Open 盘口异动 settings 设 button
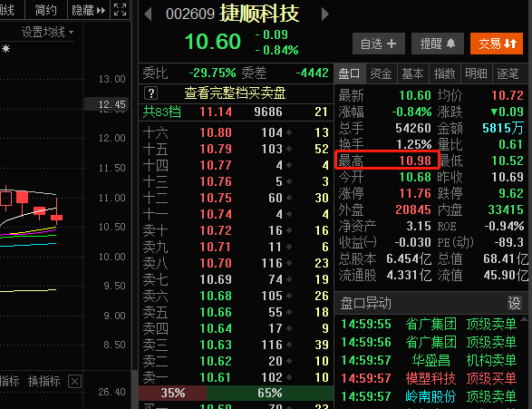Viewport: 532px width, 409px height. (x=515, y=303)
